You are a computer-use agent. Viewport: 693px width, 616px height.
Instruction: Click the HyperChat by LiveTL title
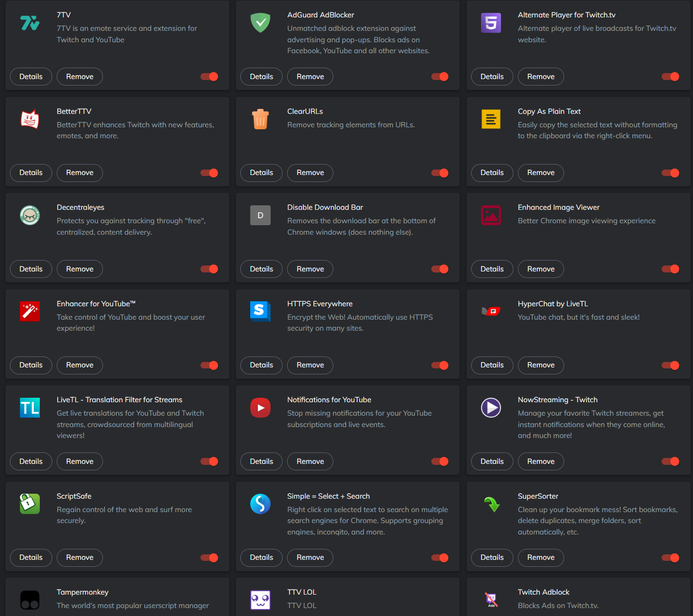point(553,304)
